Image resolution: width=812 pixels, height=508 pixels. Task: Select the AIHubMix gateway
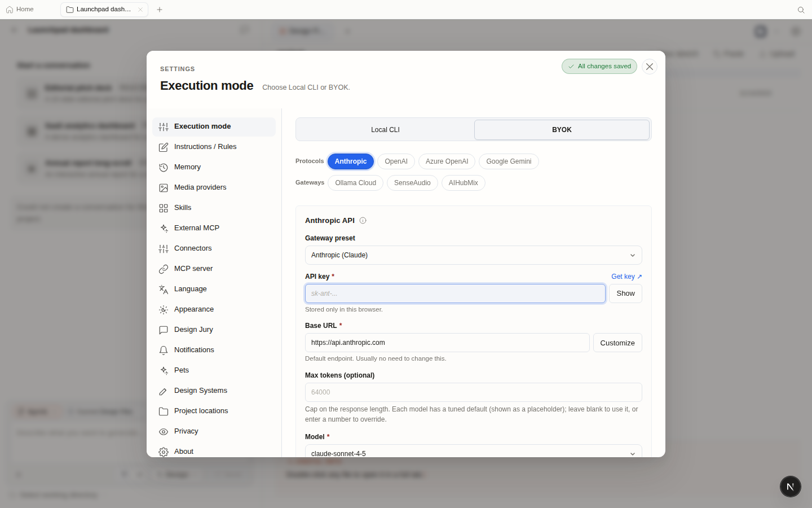(463, 183)
